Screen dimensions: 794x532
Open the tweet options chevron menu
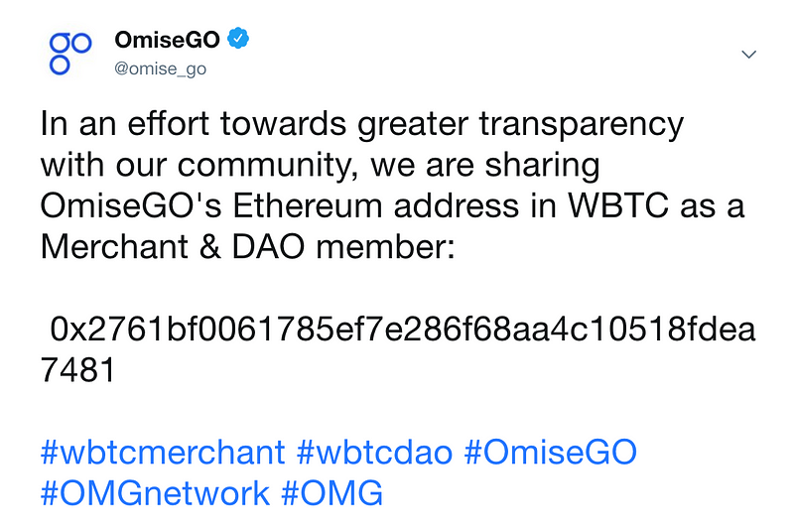pos(748,54)
